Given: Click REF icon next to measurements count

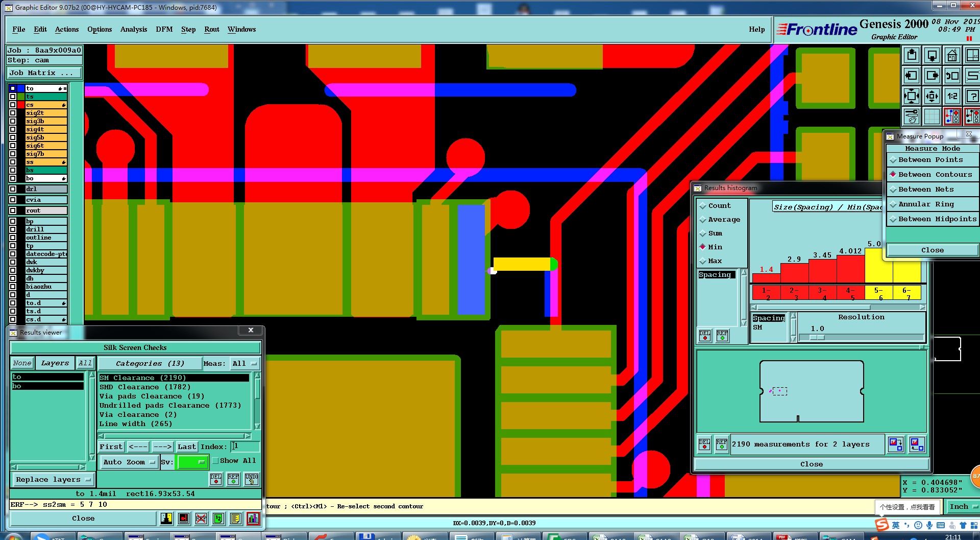Looking at the screenshot, I should pyautogui.click(x=722, y=444).
